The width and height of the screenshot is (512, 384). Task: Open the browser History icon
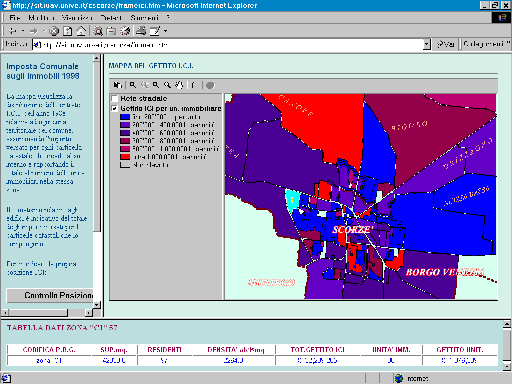(125, 31)
